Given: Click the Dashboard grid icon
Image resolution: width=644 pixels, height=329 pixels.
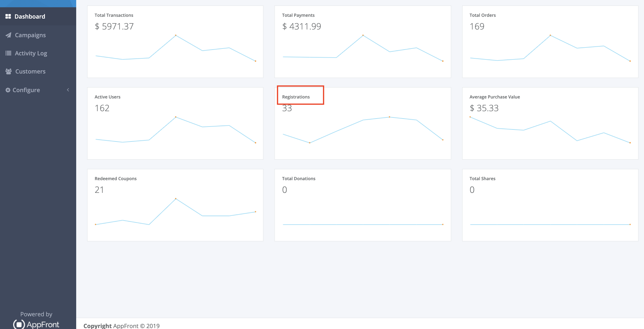Looking at the screenshot, I should [x=8, y=17].
